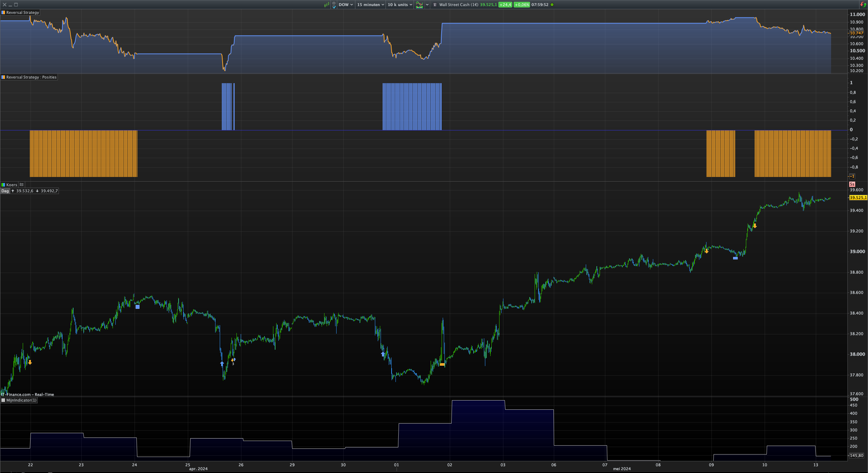
Task: Open the list icon beside Koers
Action: coord(22,185)
